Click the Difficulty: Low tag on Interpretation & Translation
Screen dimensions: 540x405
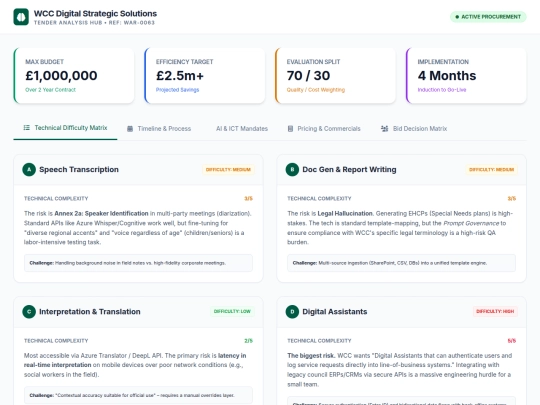pos(232,311)
